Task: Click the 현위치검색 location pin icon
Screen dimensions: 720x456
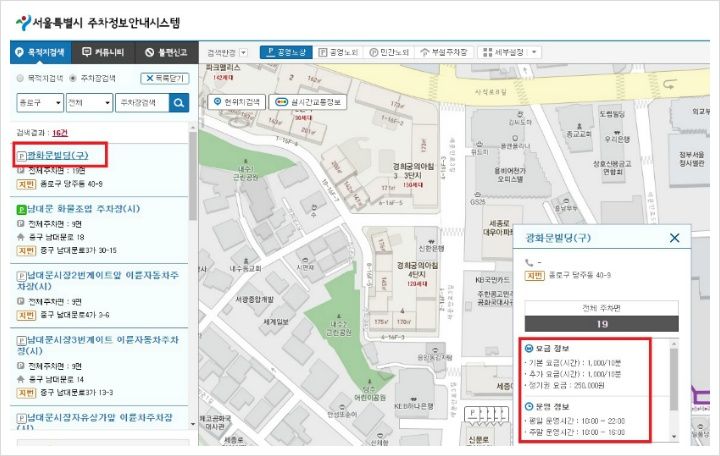Action: 218,102
